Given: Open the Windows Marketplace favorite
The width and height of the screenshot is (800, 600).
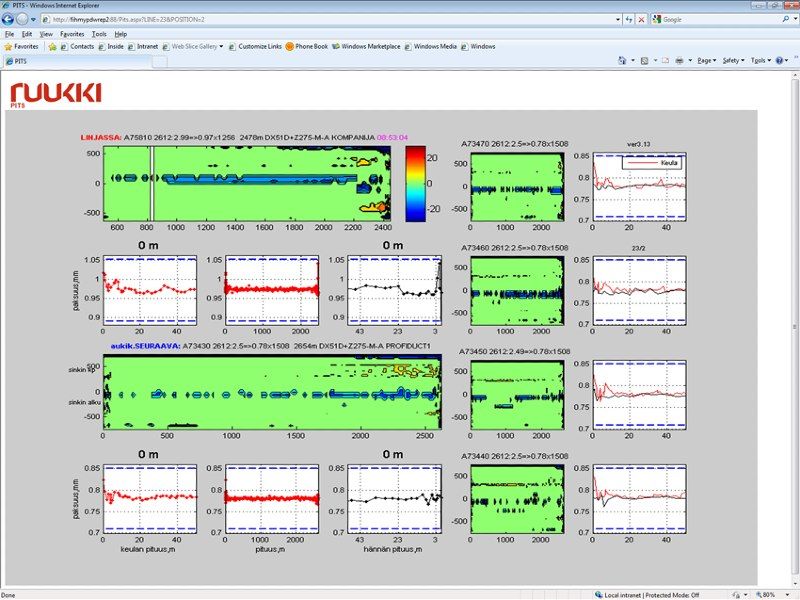Looking at the screenshot, I should pos(370,45).
